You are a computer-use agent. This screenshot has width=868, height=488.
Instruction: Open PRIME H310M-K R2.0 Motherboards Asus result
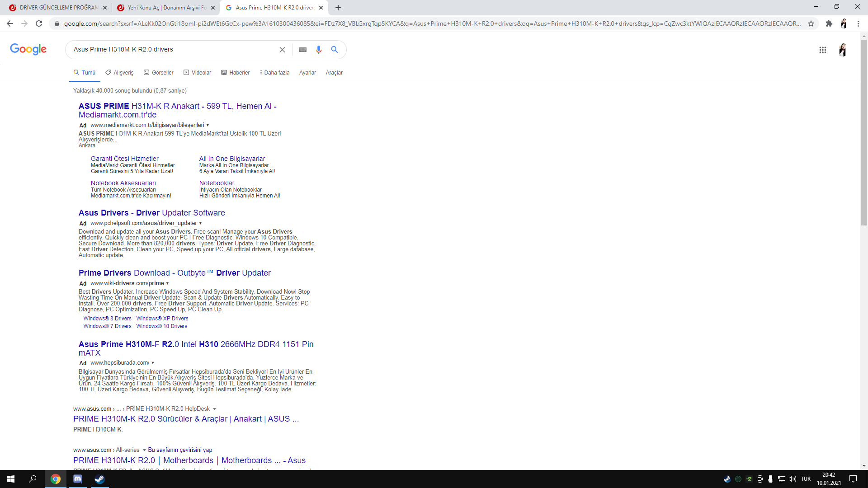point(189,460)
